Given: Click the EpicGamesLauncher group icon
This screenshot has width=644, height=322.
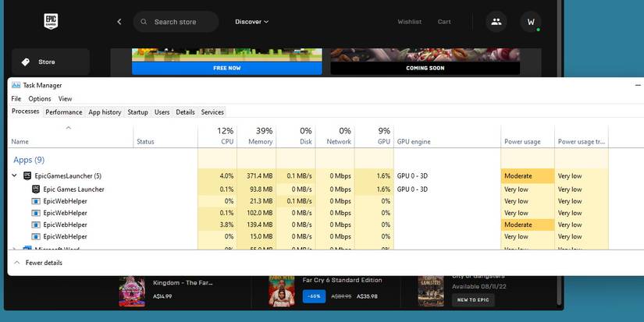Looking at the screenshot, I should (27, 176).
